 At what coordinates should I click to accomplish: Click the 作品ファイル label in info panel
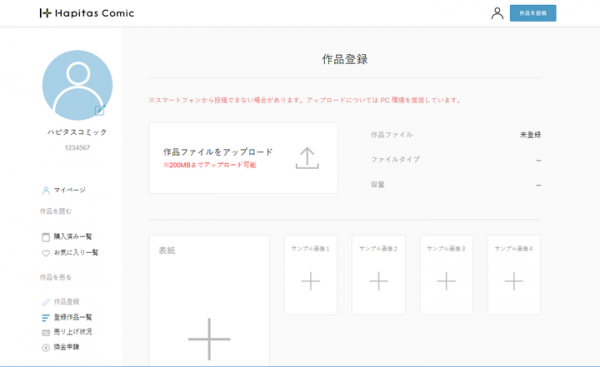tap(391, 135)
